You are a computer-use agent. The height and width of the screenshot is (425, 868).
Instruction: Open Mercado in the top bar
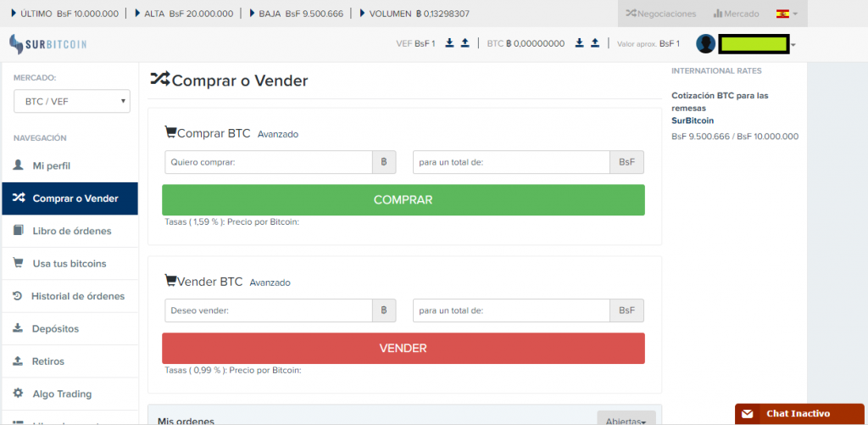(735, 14)
